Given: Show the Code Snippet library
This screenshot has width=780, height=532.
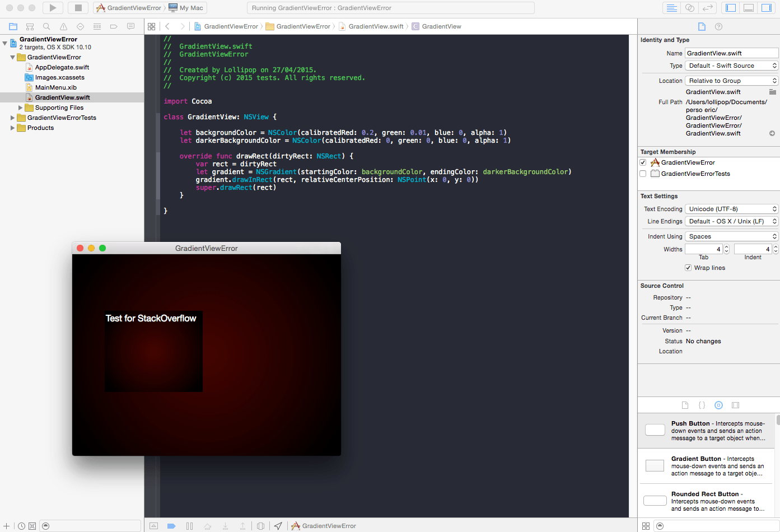Looking at the screenshot, I should coord(702,405).
